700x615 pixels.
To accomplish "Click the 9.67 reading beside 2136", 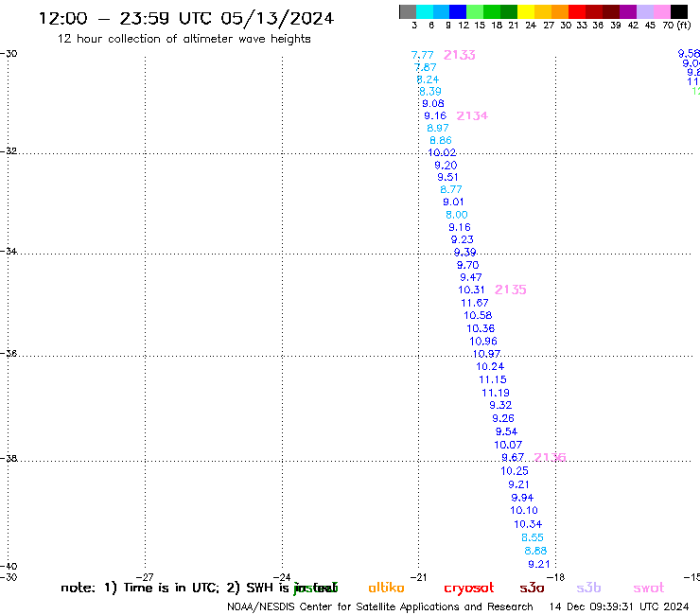I will pyautogui.click(x=513, y=457).
